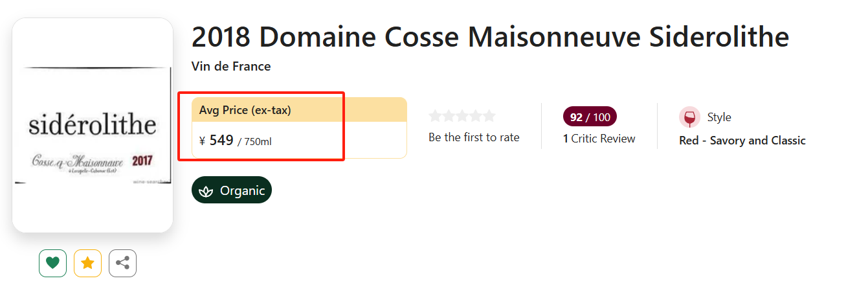Select the third rating star
Viewport: 868px width, 296px height.
[462, 116]
